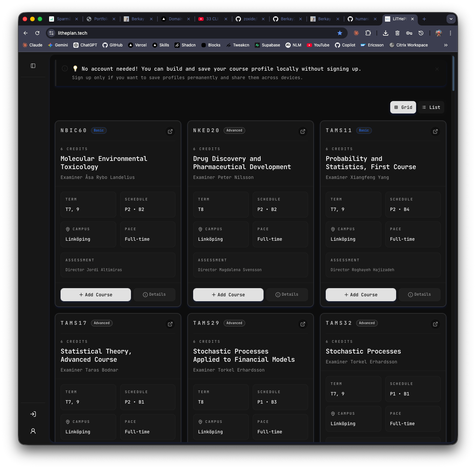The height and width of the screenshot is (469, 476).
Task: Collapse the left sidebar panel
Action: [33, 65]
